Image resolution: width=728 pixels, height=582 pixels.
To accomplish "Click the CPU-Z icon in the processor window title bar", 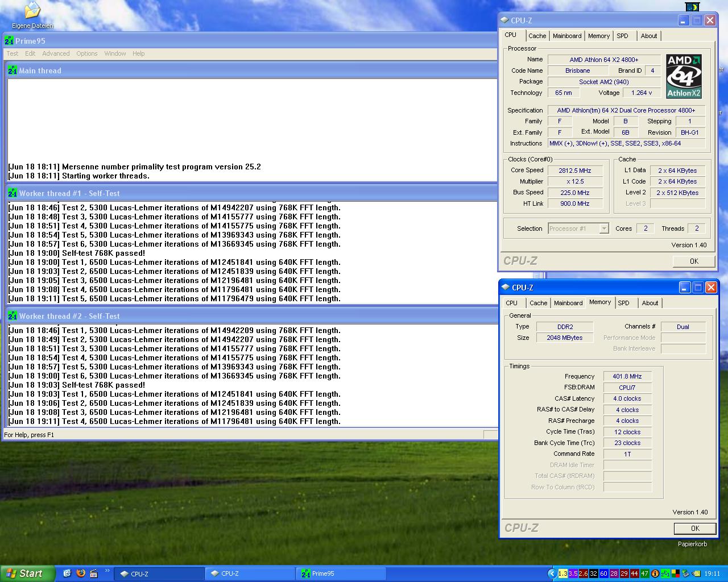I will [x=504, y=20].
